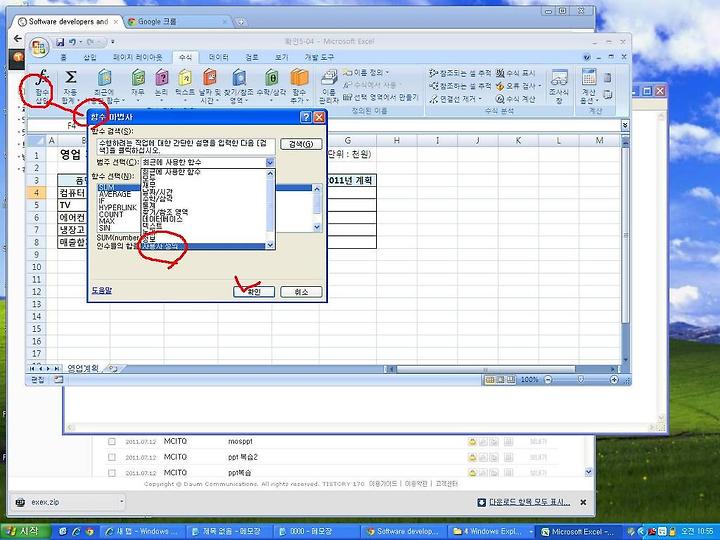Click the Microsoft Excel taskbar button
The width and height of the screenshot is (720, 540).
(x=578, y=531)
